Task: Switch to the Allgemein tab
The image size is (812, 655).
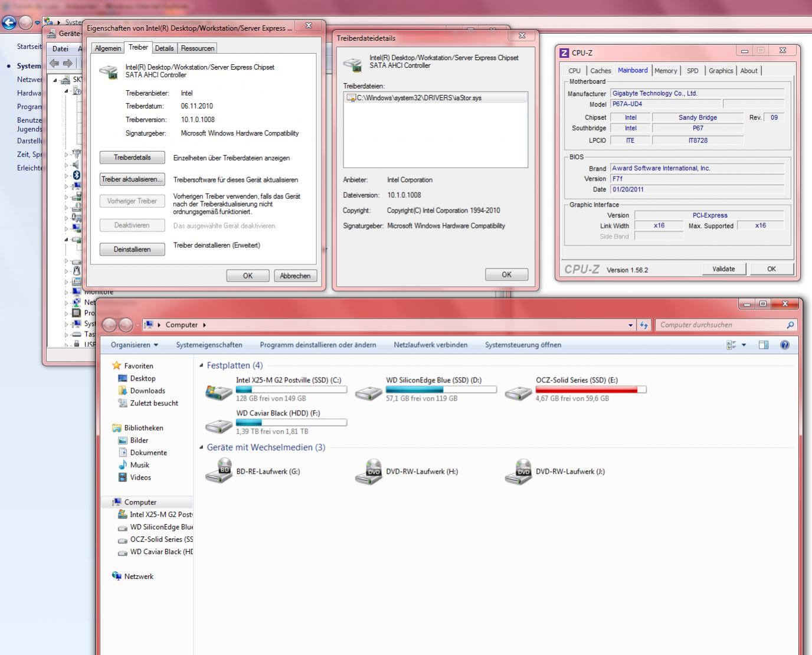Action: 108,48
